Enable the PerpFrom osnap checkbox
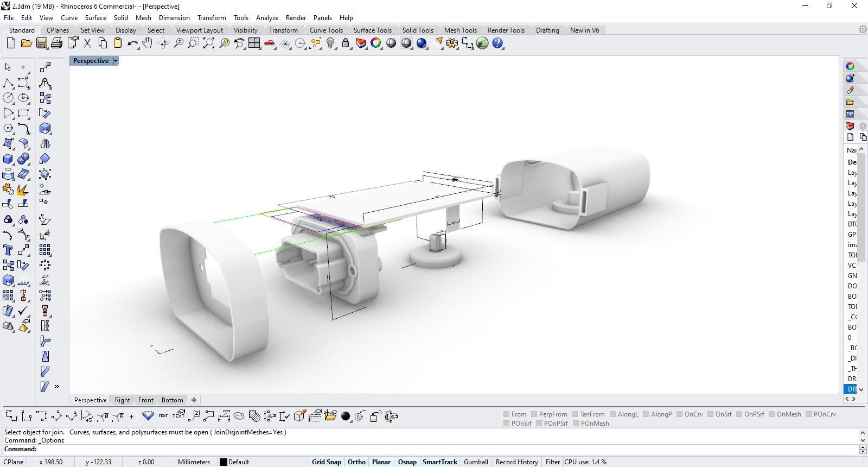 [534, 414]
